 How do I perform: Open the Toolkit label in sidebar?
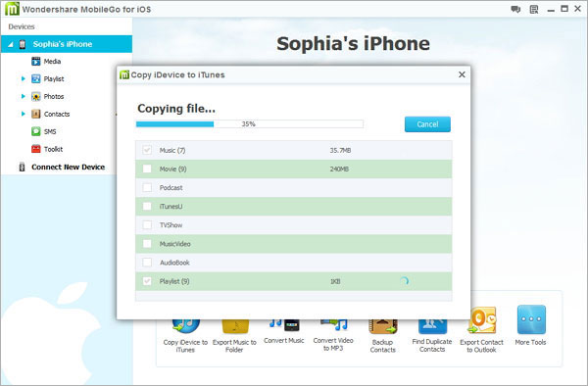click(x=53, y=149)
